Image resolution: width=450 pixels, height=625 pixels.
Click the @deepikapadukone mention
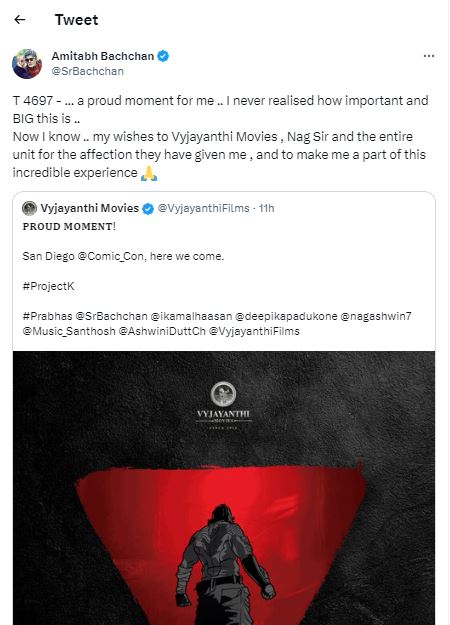pos(286,316)
